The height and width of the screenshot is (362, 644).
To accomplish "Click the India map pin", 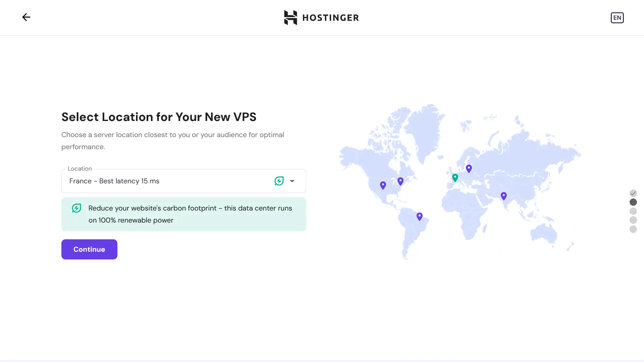I will click(x=503, y=196).
